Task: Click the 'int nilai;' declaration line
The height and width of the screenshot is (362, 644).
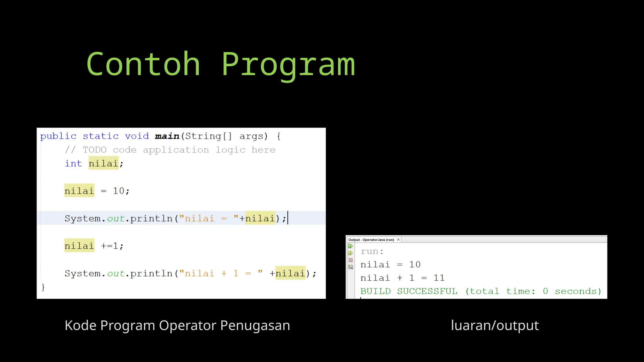Action: point(94,163)
